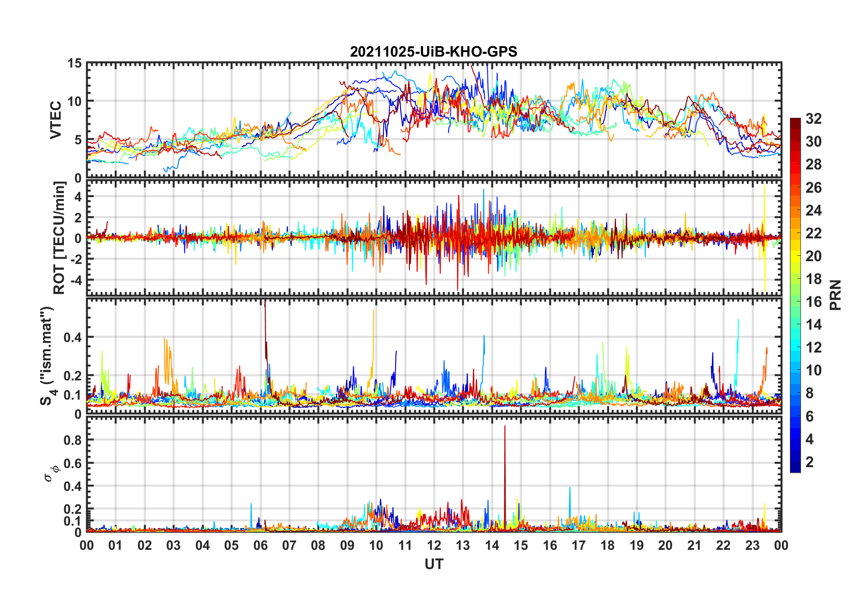This screenshot has height=590, width=868.
Task: Click the 15 tick on the VTEC axis
Action: 75,63
